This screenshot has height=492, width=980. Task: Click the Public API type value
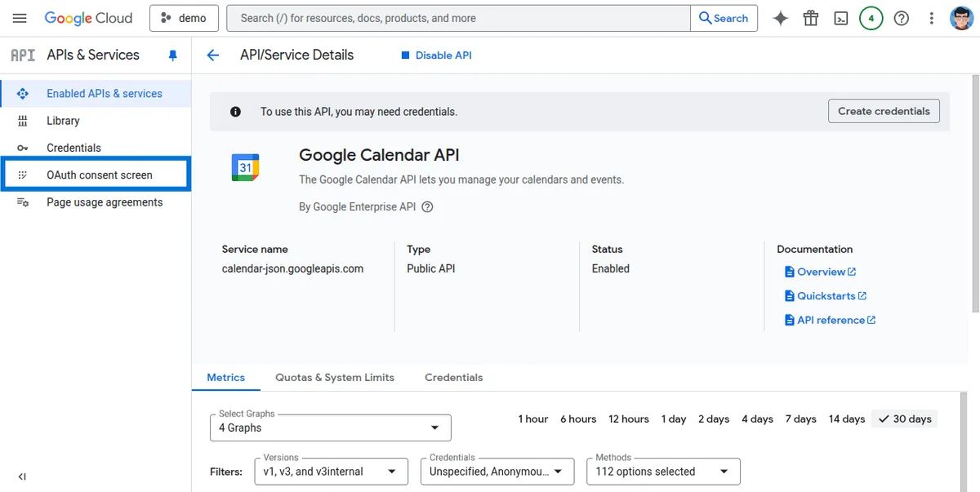click(x=431, y=268)
